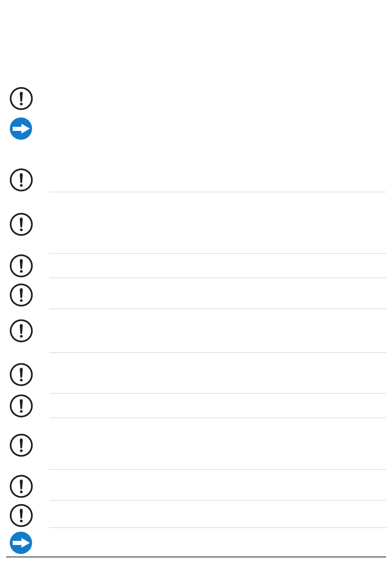Click the blue arrow icon at the bottom
Screen dimensions: 392x571
(x=21, y=543)
